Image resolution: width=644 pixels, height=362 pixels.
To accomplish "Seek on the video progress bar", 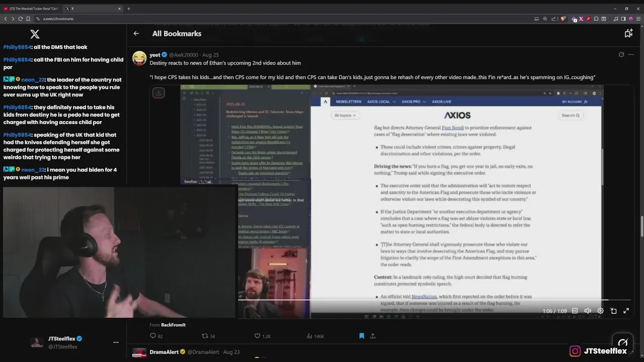I will pos(434,300).
